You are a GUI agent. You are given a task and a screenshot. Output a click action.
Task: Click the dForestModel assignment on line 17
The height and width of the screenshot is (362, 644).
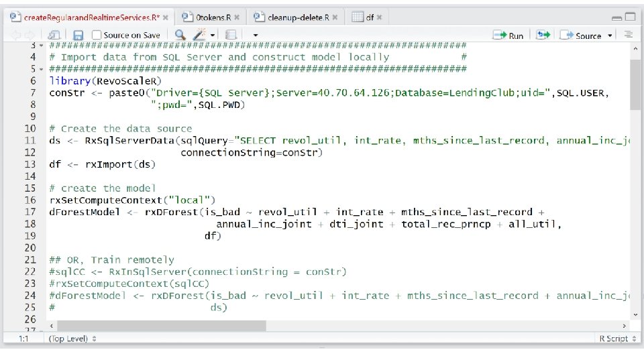pos(297,212)
